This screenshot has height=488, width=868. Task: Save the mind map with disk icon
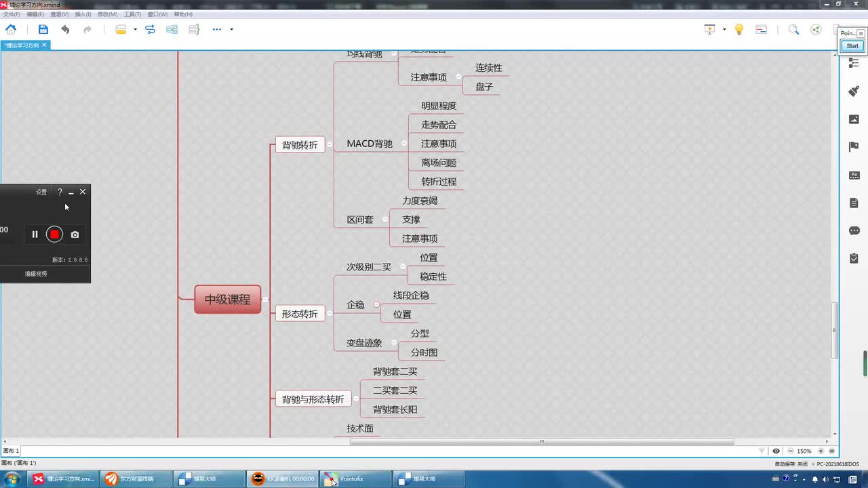pyautogui.click(x=43, y=29)
